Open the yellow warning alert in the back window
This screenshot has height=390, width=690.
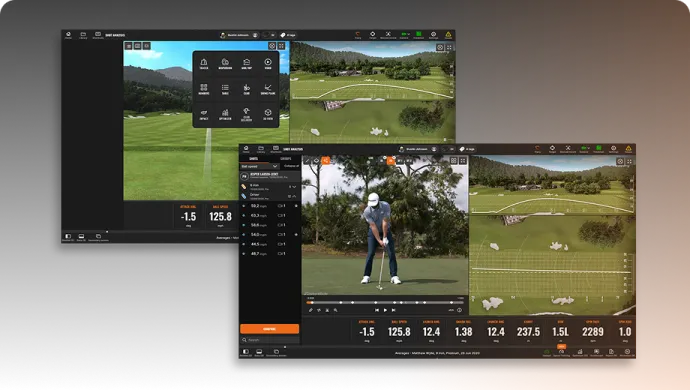[448, 35]
